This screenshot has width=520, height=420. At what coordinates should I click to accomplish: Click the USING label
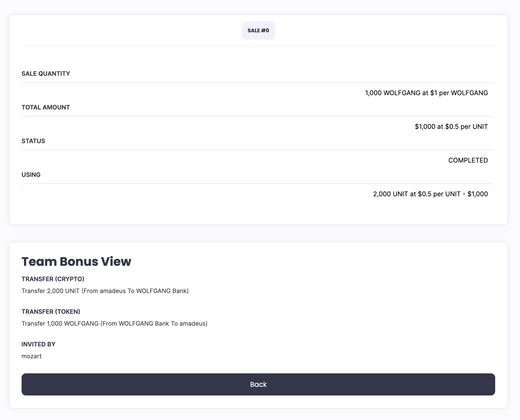pyautogui.click(x=31, y=175)
